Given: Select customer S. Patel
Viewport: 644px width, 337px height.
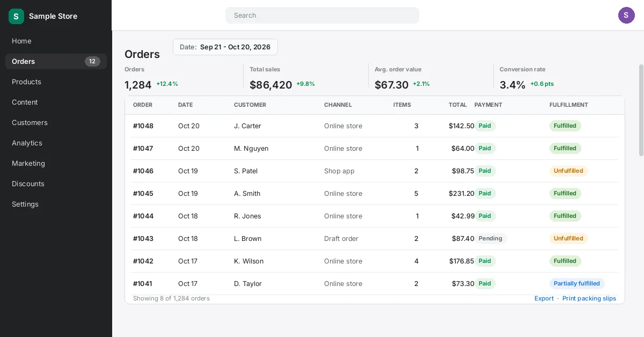Looking at the screenshot, I should (x=246, y=171).
